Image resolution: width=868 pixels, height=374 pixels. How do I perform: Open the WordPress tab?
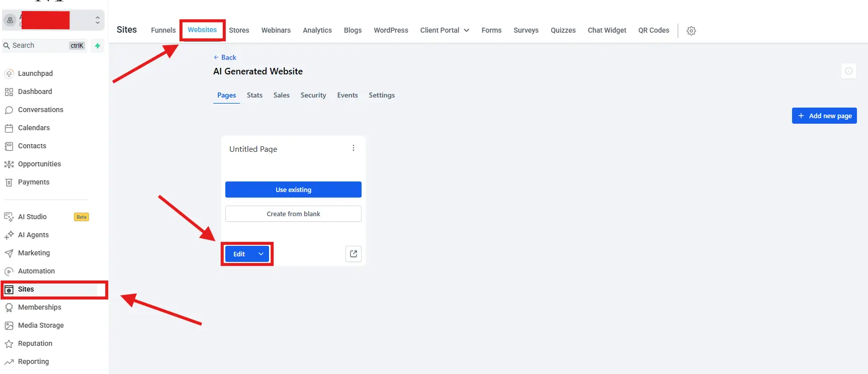[391, 30]
